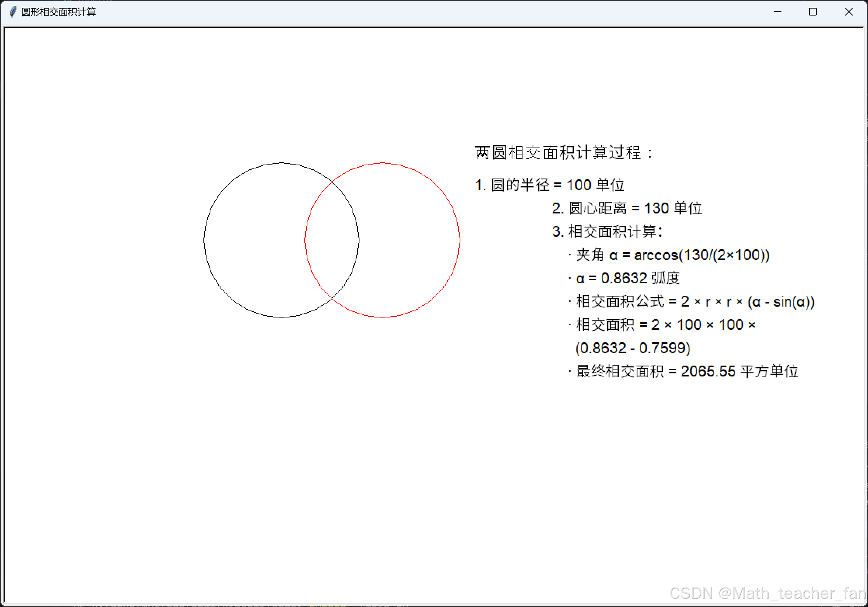Minimize the 圆形相交面积计算 window
Viewport: 868px width, 607px height.
tap(777, 12)
